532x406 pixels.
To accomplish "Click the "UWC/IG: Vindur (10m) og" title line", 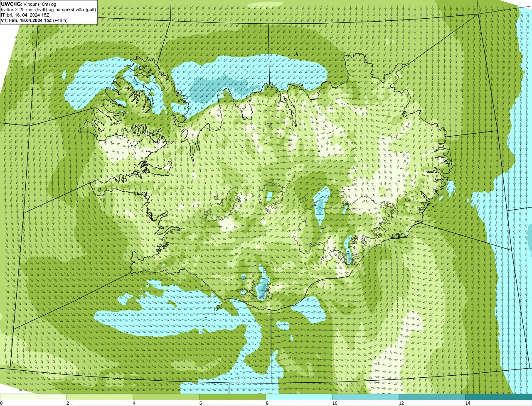I will (29, 4).
